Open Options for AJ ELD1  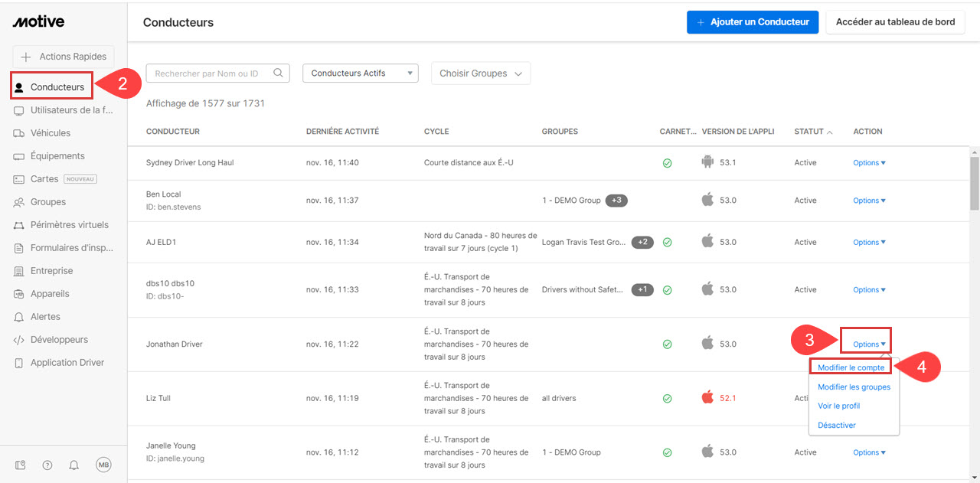click(869, 243)
